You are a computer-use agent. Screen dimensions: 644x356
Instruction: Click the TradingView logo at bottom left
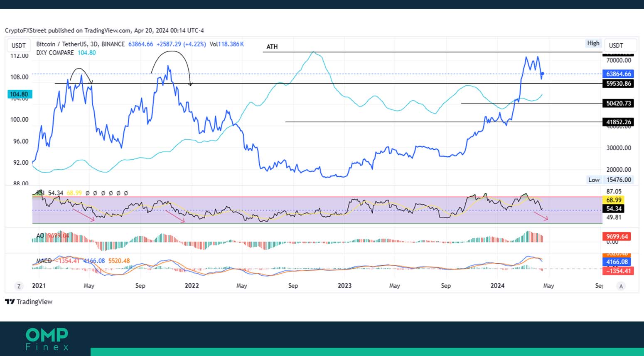[29, 302]
